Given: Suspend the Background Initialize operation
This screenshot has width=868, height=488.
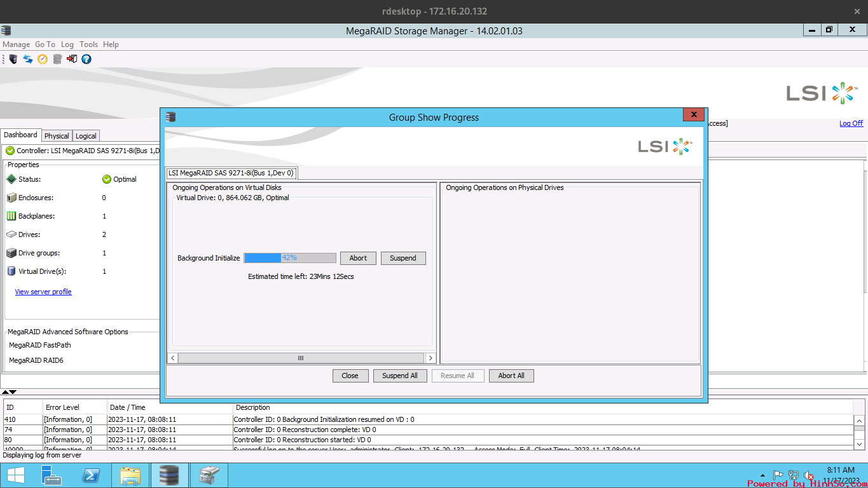Looking at the screenshot, I should [403, 258].
